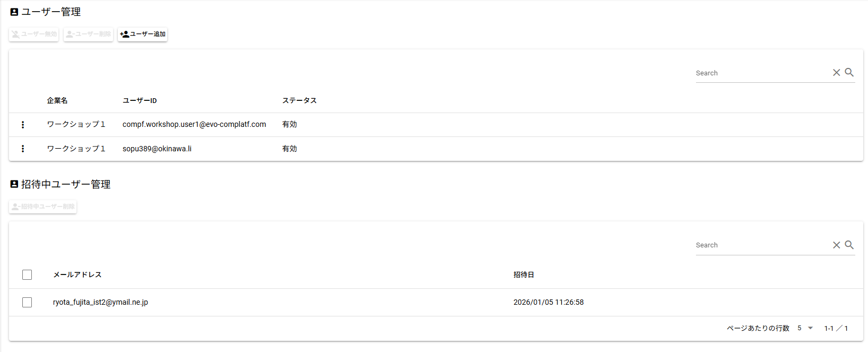
Task: Sort by the ユーザーID column header
Action: click(140, 100)
